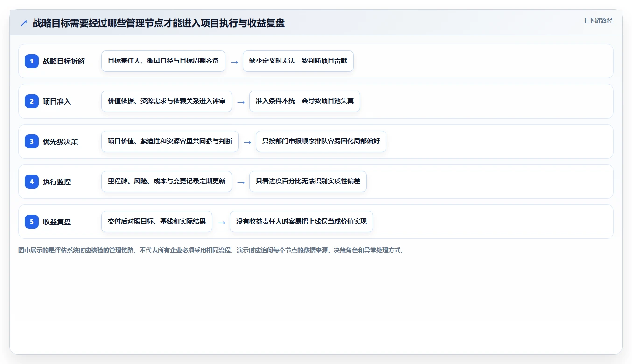Click the heading 战略目标需要经过哪些管理节点才能进入项目执行与收益复盘
Image resolution: width=632 pixels, height=364 pixels.
(159, 23)
